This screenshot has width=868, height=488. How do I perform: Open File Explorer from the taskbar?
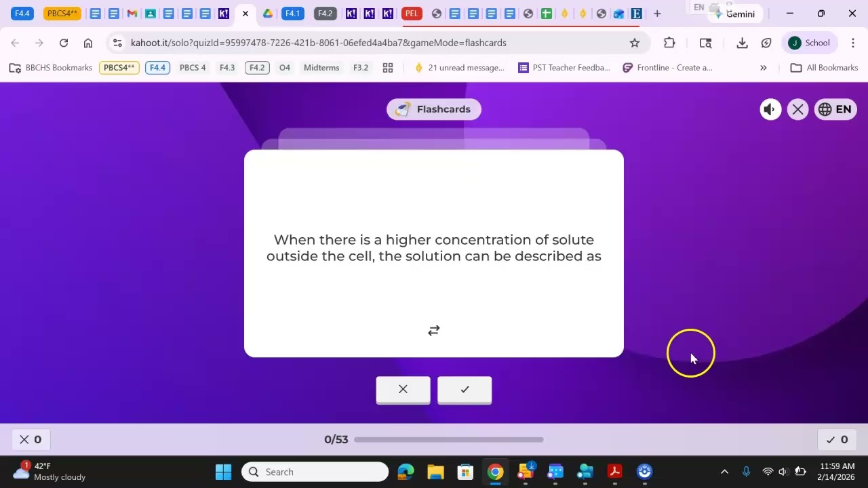point(435,472)
